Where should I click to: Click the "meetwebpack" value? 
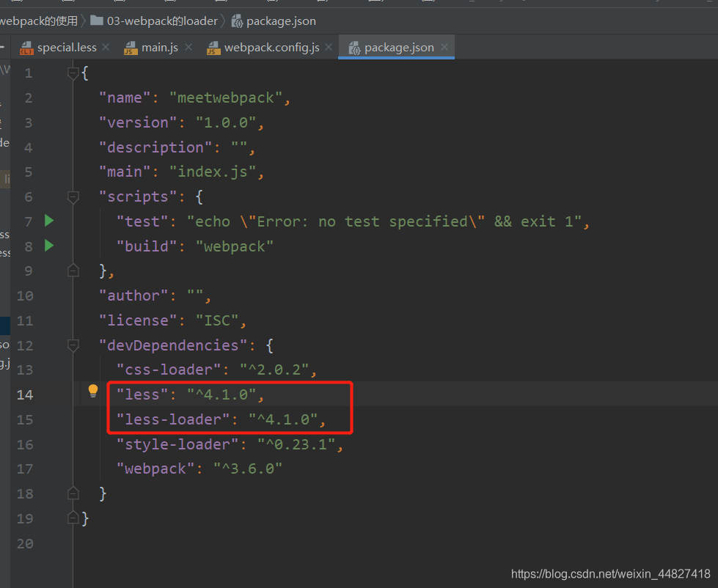(x=226, y=98)
